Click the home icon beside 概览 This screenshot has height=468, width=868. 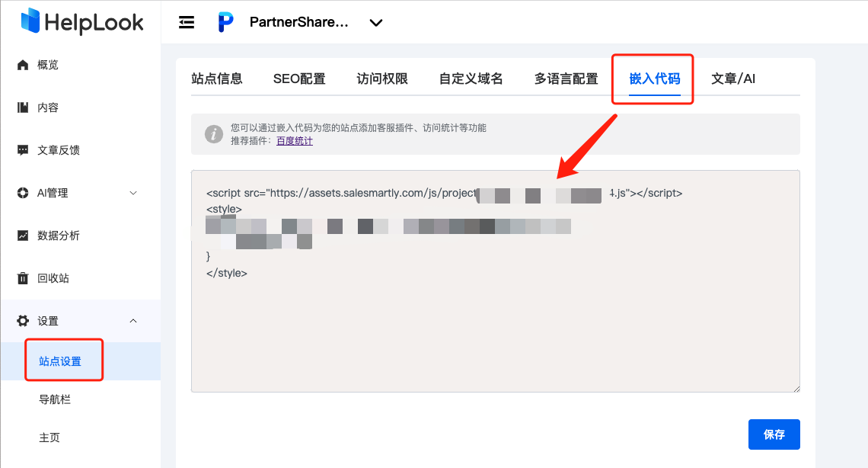coord(23,65)
